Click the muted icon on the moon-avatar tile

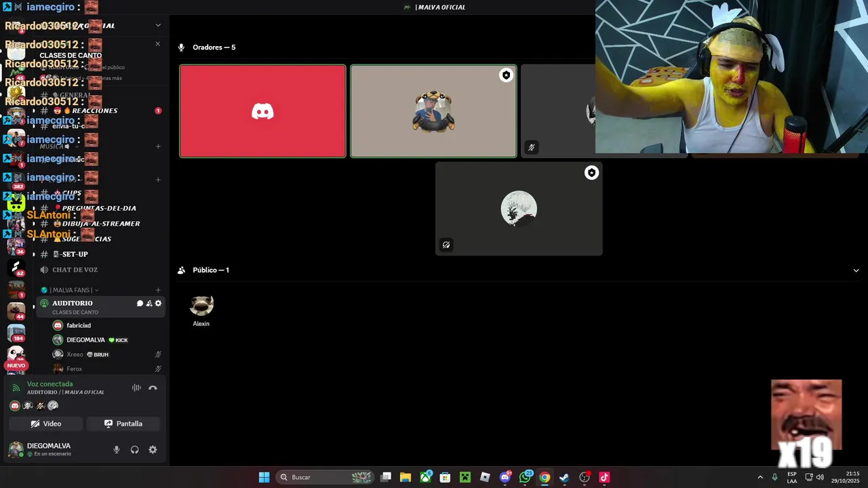446,245
